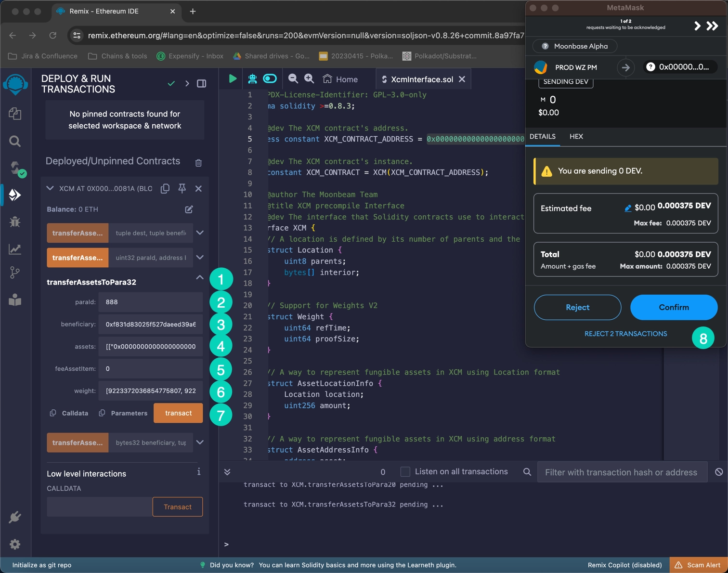Clear all deployed contracts trash icon
The height and width of the screenshot is (573, 728).
pyautogui.click(x=198, y=163)
